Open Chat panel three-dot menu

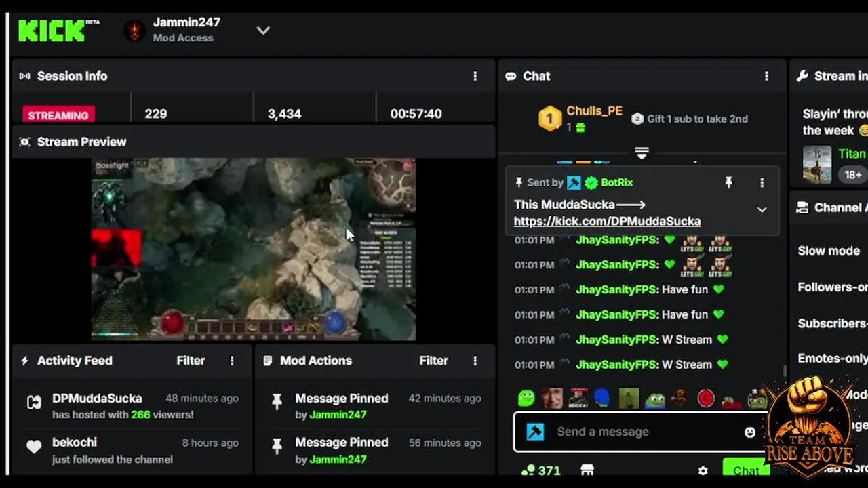click(766, 76)
